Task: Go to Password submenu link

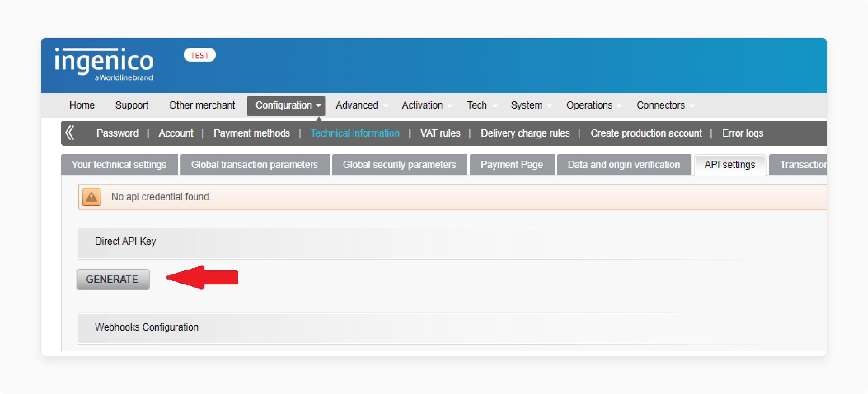Action: [117, 133]
